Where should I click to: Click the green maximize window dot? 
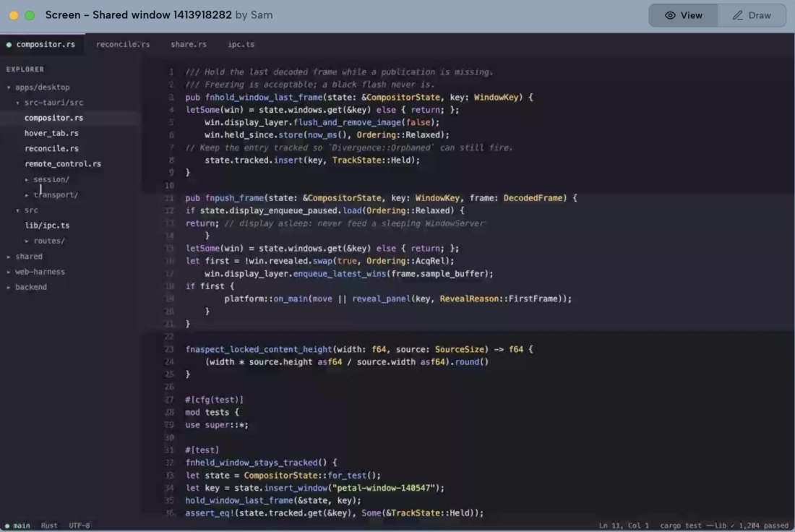coord(30,15)
